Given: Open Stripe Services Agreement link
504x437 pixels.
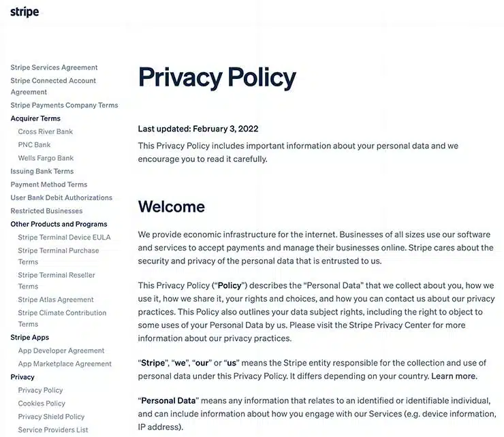Looking at the screenshot, I should [54, 67].
